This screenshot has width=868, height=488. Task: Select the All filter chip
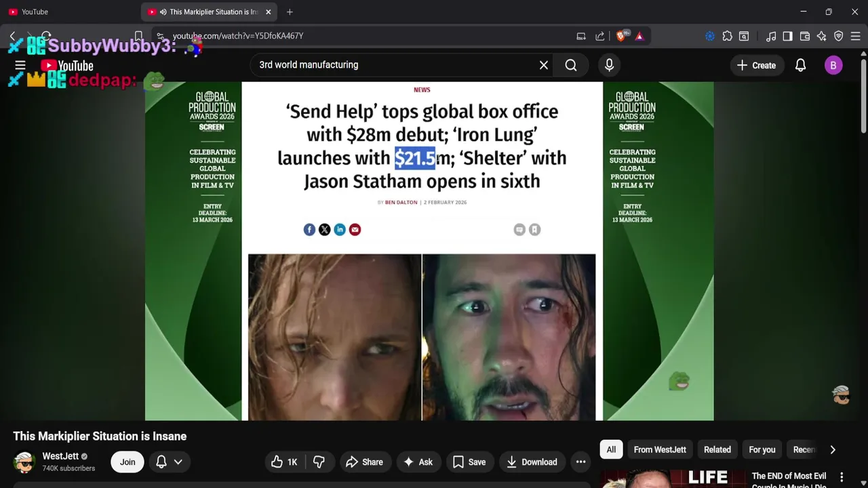click(611, 449)
